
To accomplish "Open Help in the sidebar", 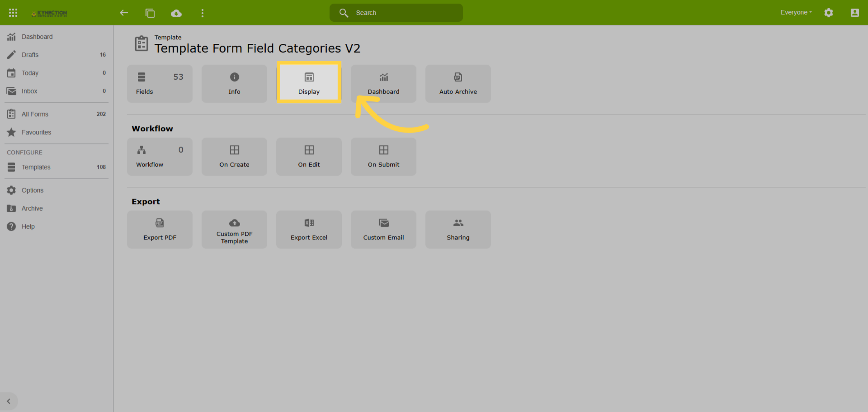I will click(56, 226).
